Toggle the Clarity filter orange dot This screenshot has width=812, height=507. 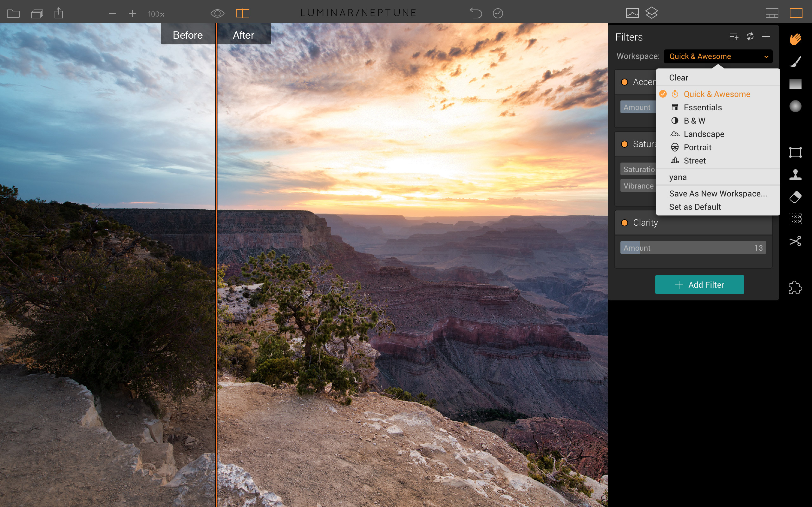pos(625,223)
